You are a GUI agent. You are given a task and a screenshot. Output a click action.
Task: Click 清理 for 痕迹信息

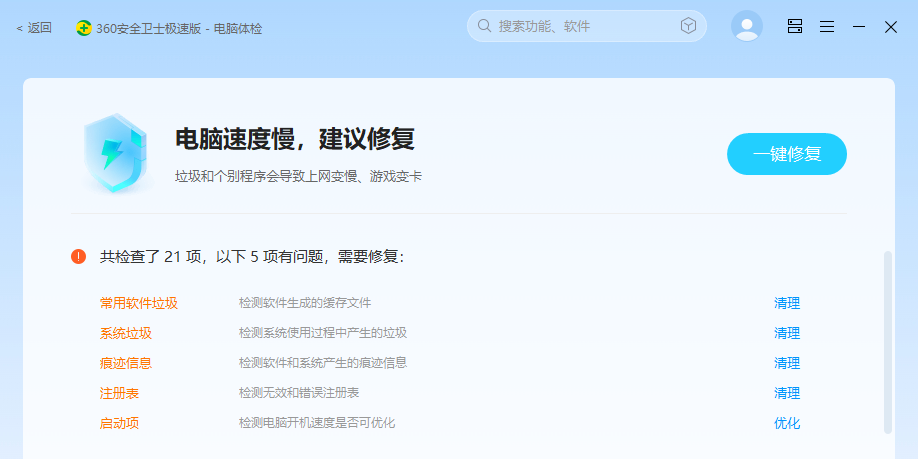[x=787, y=363]
